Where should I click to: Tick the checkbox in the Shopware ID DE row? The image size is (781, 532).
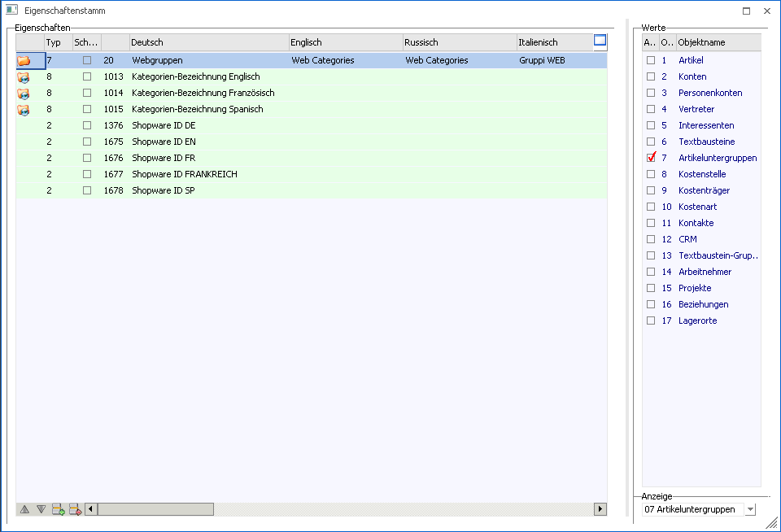click(87, 125)
